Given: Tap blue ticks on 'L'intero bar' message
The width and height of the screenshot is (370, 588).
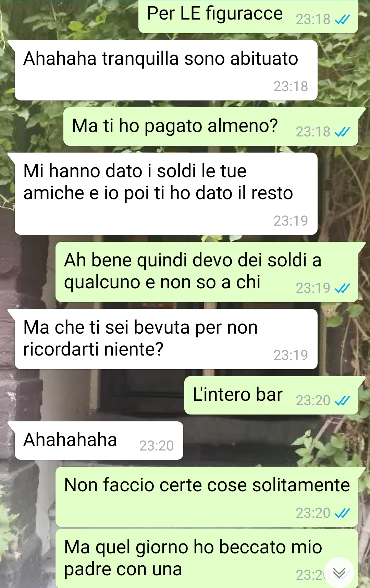Looking at the screenshot, I should 342,400.
